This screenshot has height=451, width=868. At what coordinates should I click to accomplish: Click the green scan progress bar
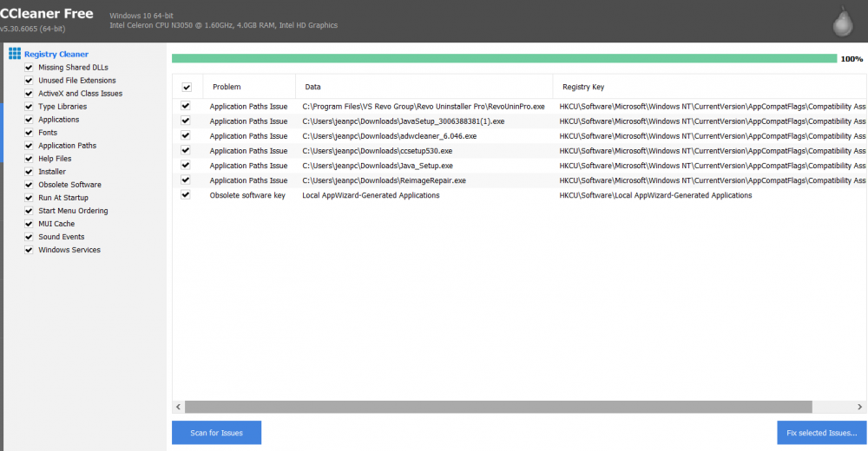(503, 58)
